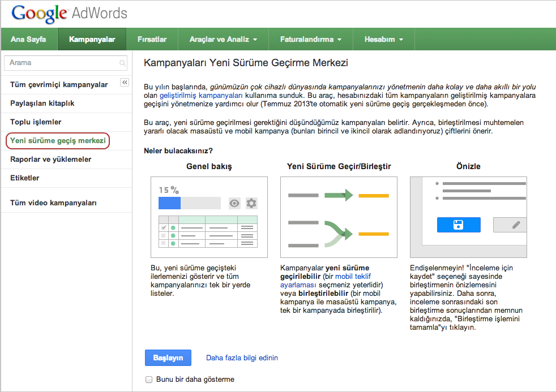Collapse the sidebar with double-chevron icon

[x=125, y=82]
